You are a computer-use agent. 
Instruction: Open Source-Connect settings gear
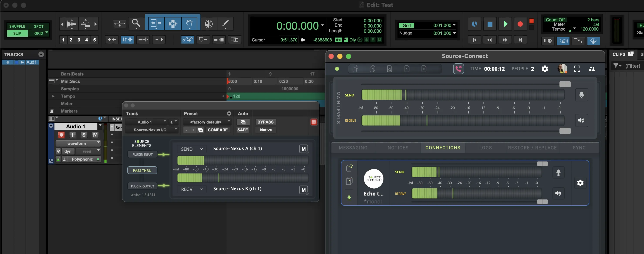point(545,69)
